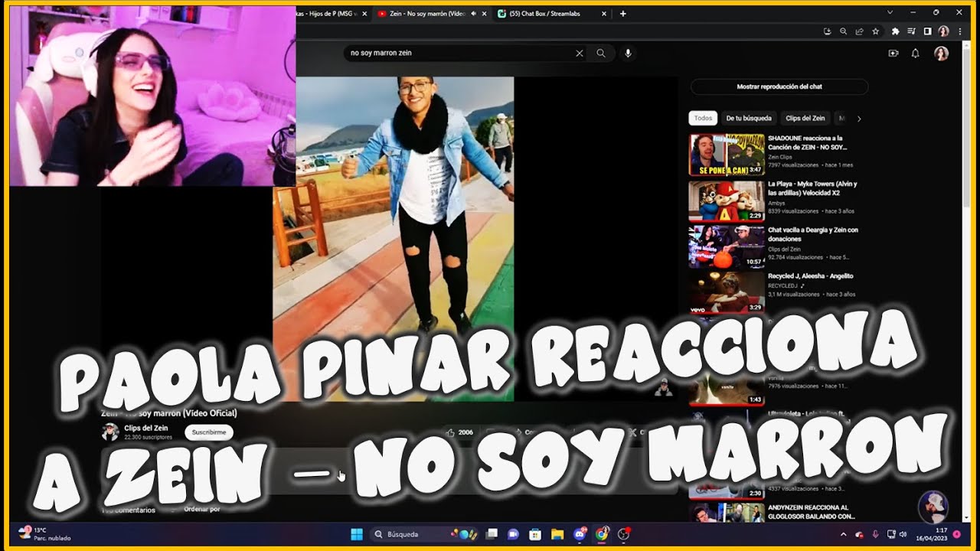Open Windows Start menu

356,534
